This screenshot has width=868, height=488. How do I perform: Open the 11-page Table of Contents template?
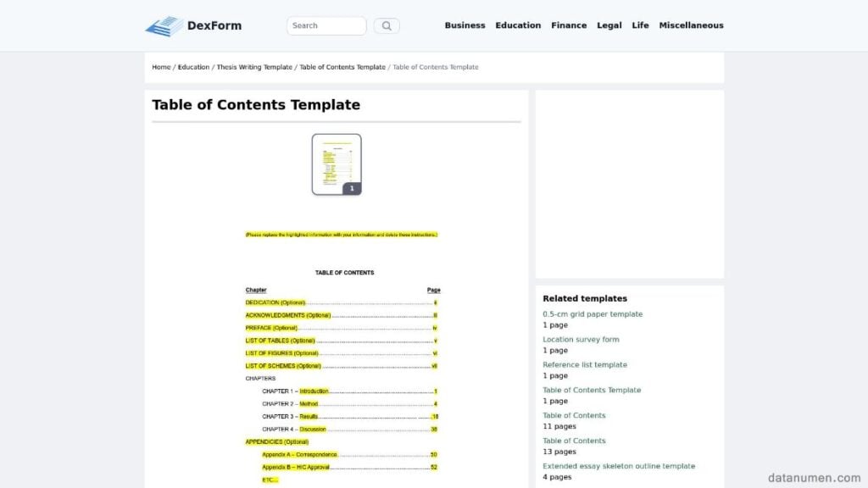click(575, 415)
